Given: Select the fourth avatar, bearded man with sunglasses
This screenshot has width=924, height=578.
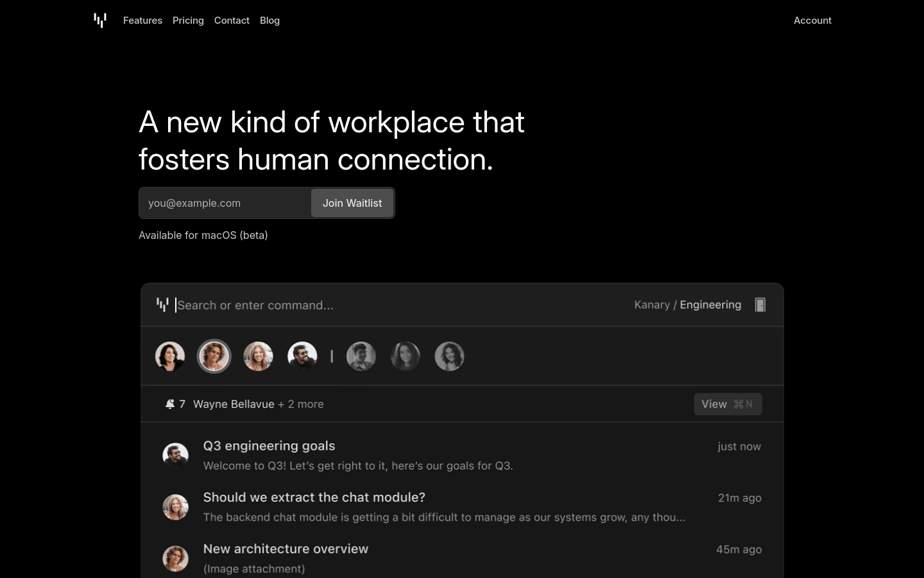Looking at the screenshot, I should 302,356.
